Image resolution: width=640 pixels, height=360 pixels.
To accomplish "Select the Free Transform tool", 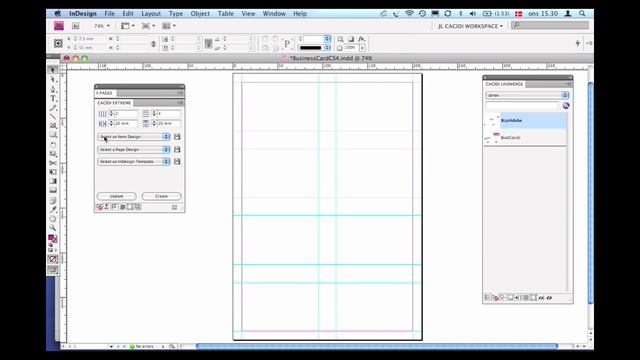I will pos(53,172).
